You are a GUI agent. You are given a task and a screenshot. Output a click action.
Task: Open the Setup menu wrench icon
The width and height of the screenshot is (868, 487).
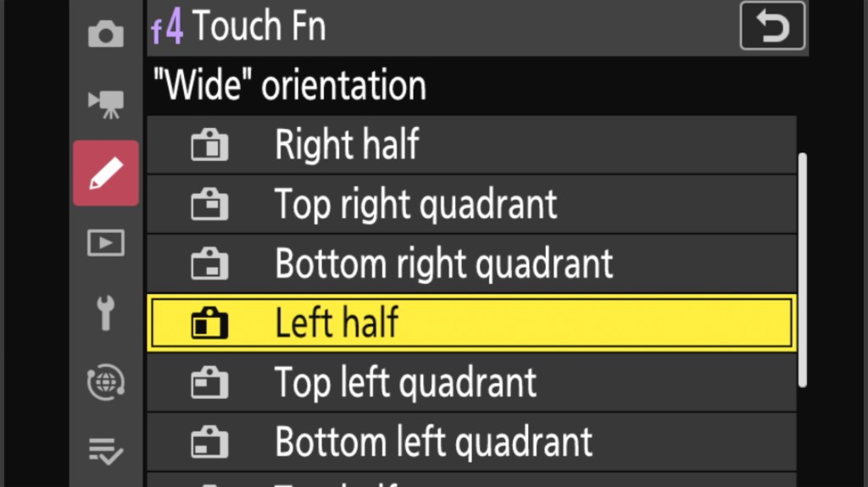point(106,313)
